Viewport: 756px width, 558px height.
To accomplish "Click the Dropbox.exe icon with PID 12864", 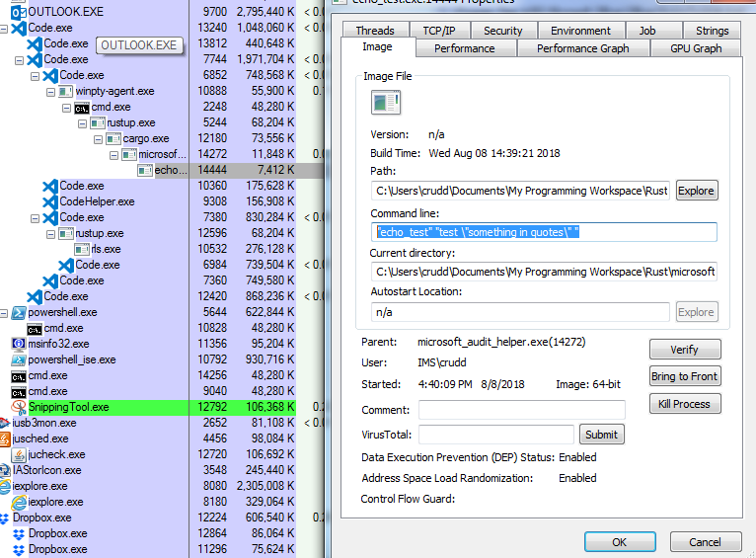I will pos(19,534).
